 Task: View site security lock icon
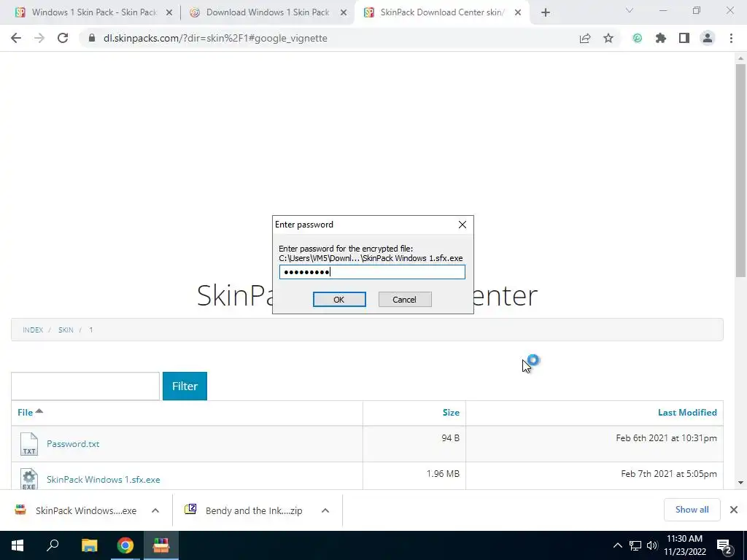92,38
